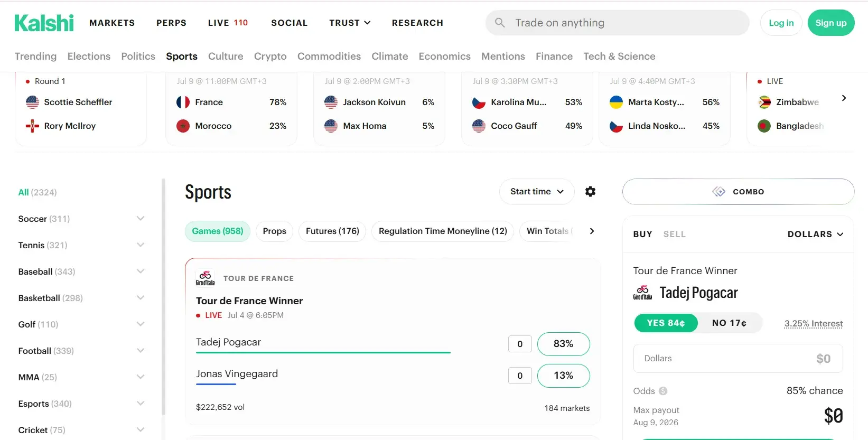Click Jonas Vingegaard blue progress bar
Image resolution: width=868 pixels, height=440 pixels.
(x=216, y=384)
